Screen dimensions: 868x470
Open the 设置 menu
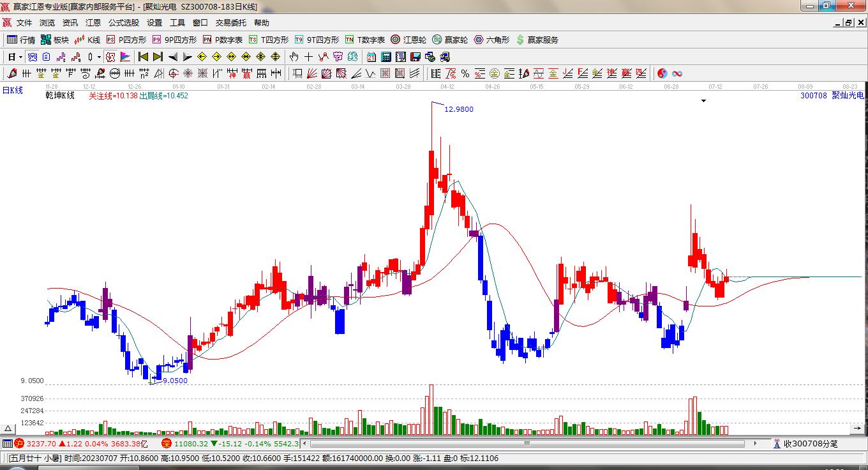pyautogui.click(x=154, y=22)
